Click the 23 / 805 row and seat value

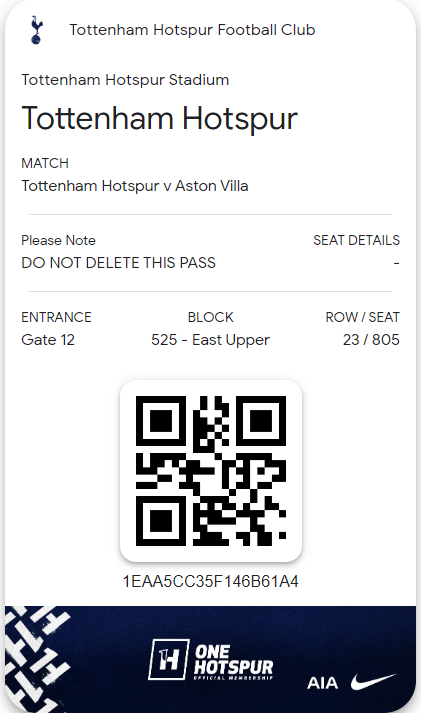[x=371, y=340]
